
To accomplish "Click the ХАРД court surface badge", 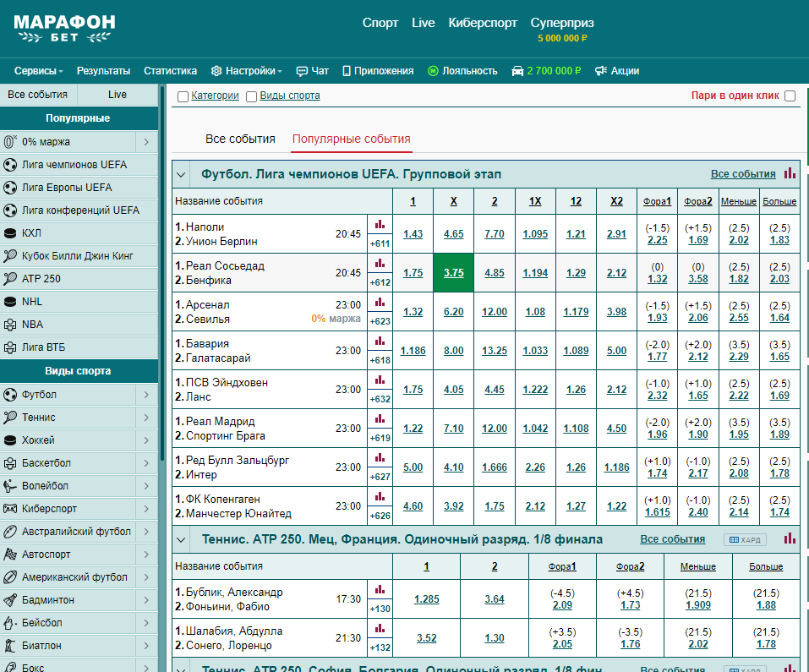I will [745, 540].
